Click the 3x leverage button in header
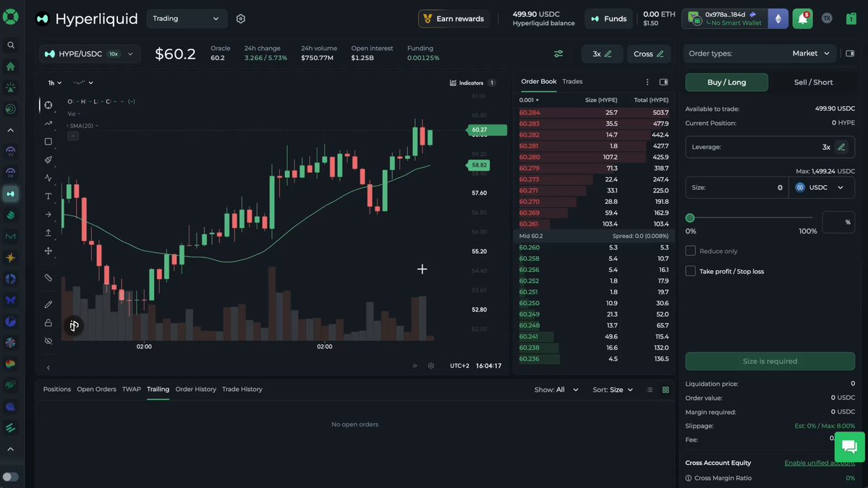 point(602,53)
